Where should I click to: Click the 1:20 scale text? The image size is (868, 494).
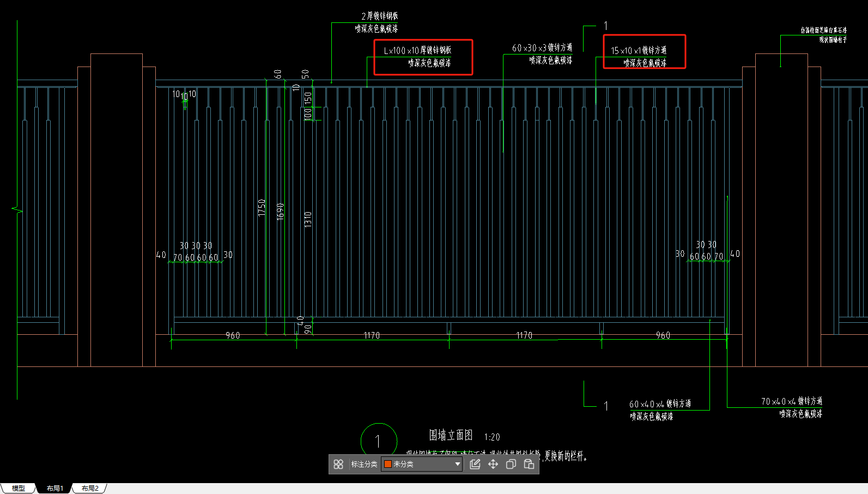492,437
